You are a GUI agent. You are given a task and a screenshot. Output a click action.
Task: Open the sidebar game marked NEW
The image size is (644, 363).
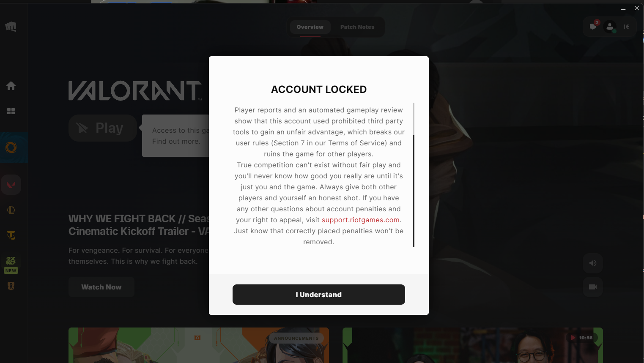(11, 265)
